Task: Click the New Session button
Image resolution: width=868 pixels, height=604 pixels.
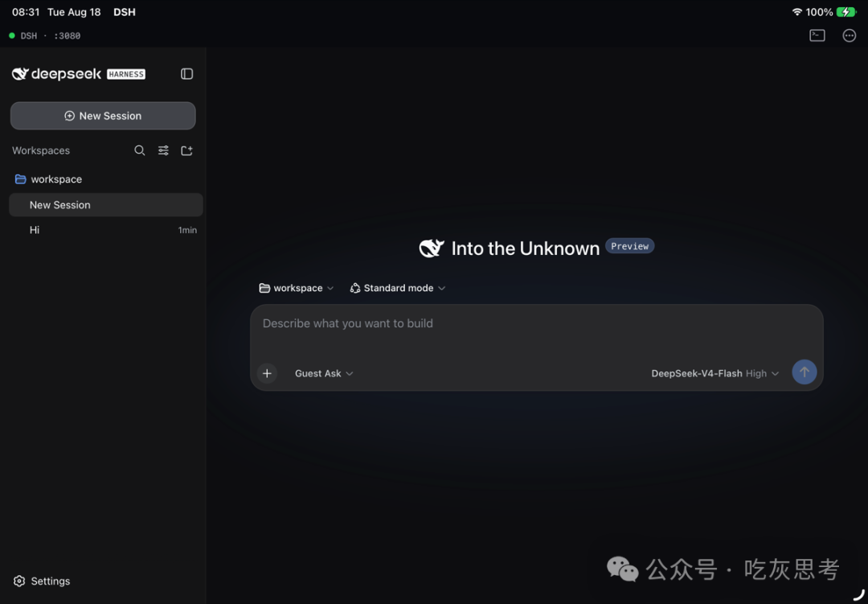Action: click(103, 116)
